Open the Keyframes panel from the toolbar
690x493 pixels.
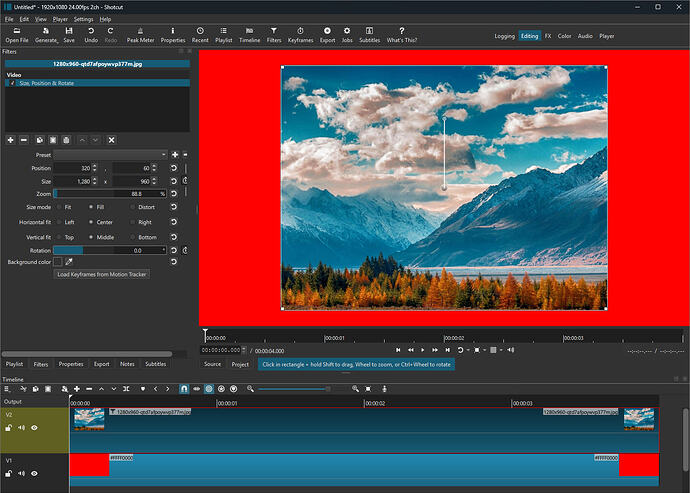[299, 35]
